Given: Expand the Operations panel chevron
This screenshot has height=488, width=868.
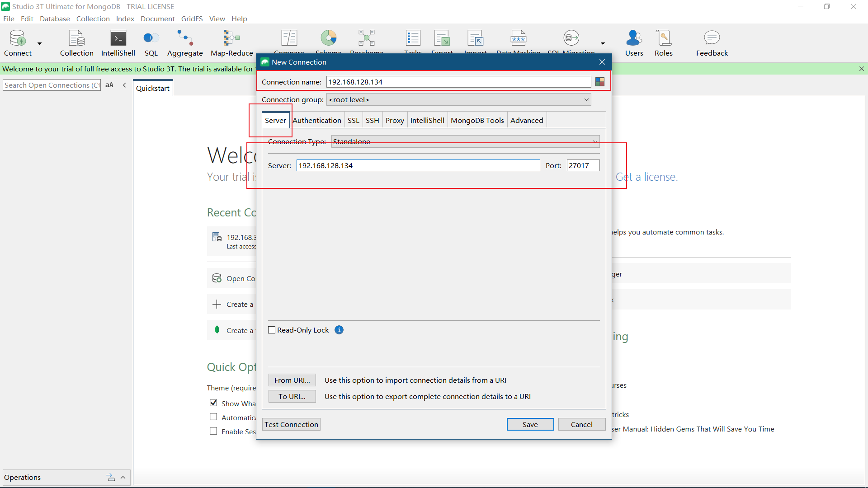Looking at the screenshot, I should [x=123, y=477].
